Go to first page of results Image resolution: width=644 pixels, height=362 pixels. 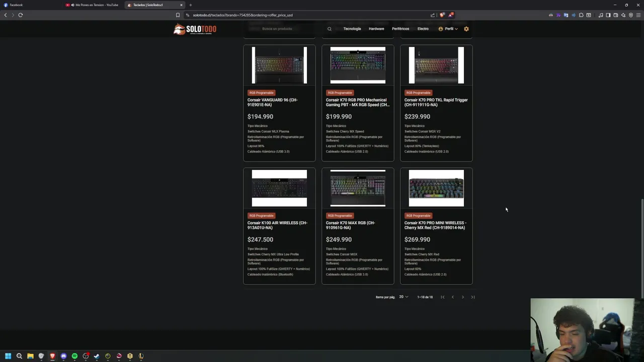[x=443, y=297]
